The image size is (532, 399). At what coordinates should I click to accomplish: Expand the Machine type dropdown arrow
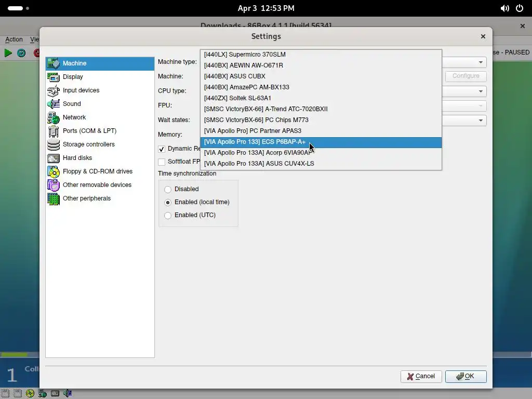pyautogui.click(x=481, y=62)
